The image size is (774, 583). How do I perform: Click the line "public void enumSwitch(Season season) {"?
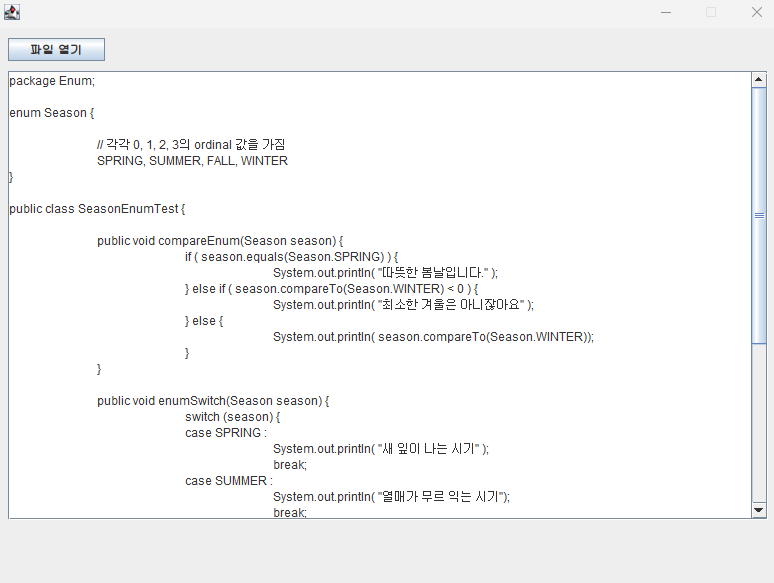click(213, 401)
